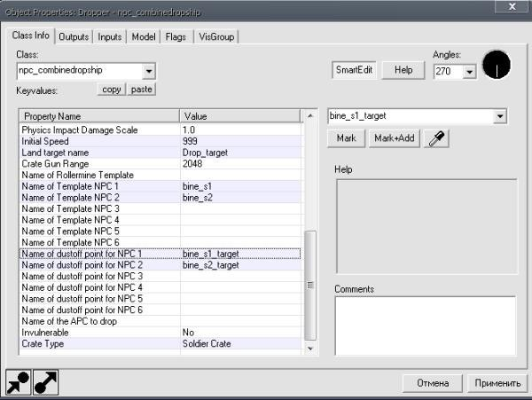
Task: Select Name of Template NPC 2 row
Action: tap(160, 198)
